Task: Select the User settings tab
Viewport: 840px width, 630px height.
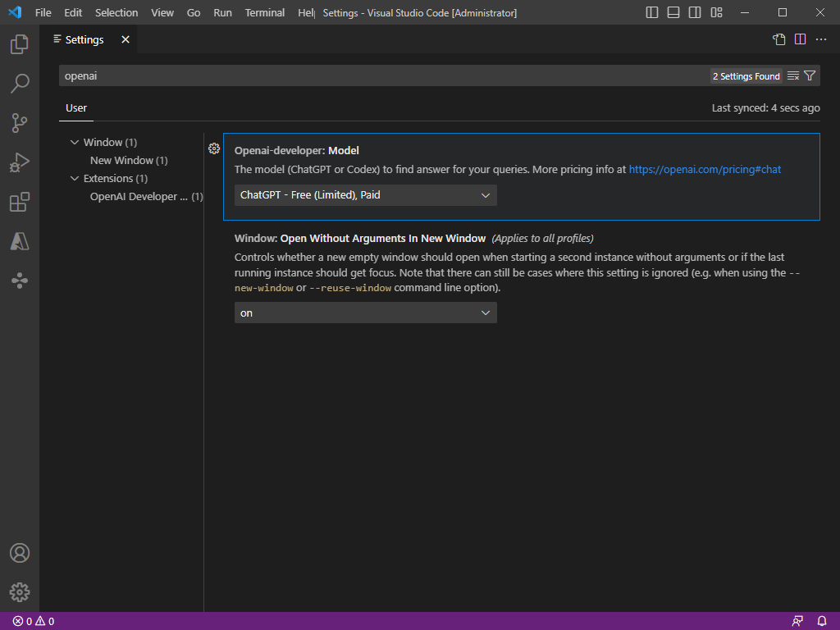Action: pos(76,108)
